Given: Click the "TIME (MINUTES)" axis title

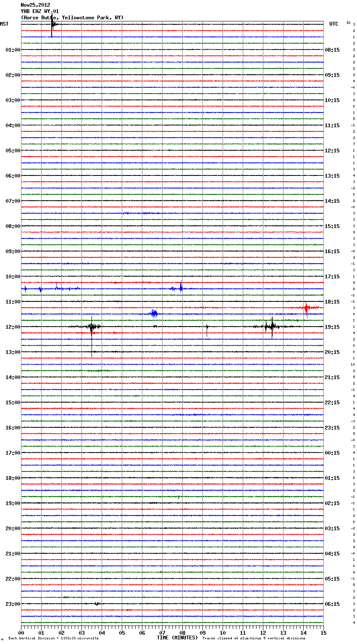Looking at the screenshot, I should coord(177,638).
